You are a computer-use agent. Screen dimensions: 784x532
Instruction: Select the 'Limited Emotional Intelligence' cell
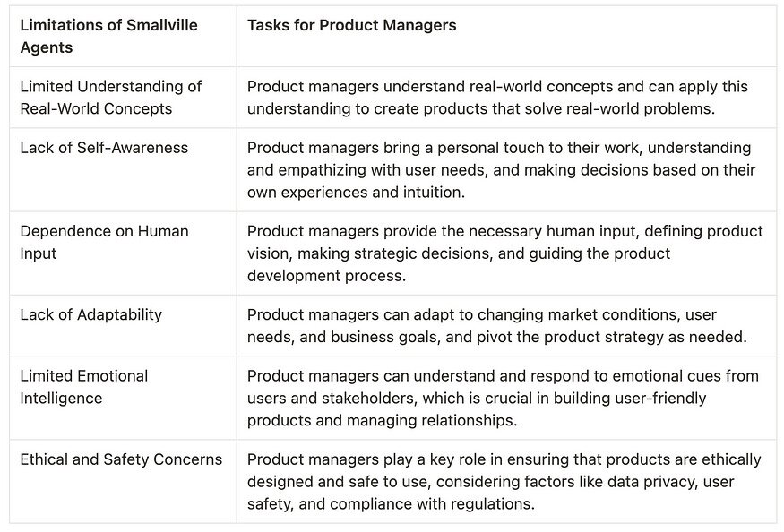coord(84,387)
